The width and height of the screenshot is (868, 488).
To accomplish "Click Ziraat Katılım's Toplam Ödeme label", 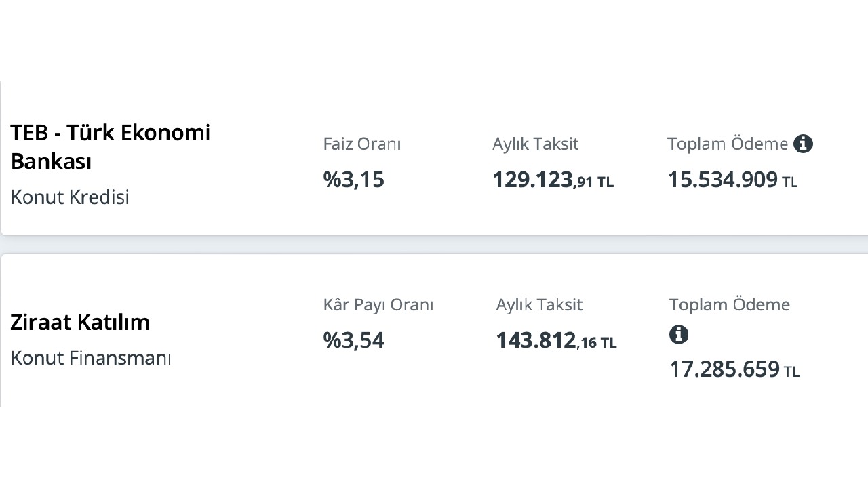I will click(x=730, y=305).
